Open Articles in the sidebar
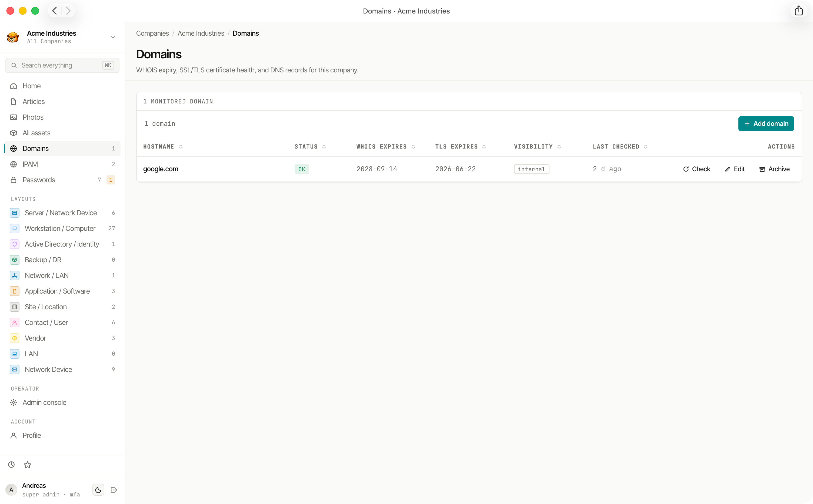The width and height of the screenshot is (813, 504). tap(62, 102)
